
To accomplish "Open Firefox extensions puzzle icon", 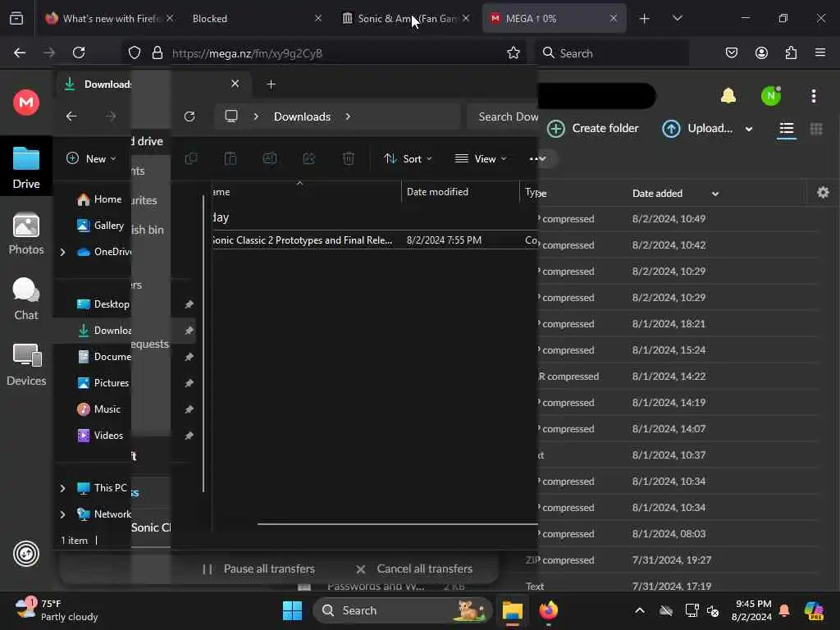I will click(x=791, y=52).
